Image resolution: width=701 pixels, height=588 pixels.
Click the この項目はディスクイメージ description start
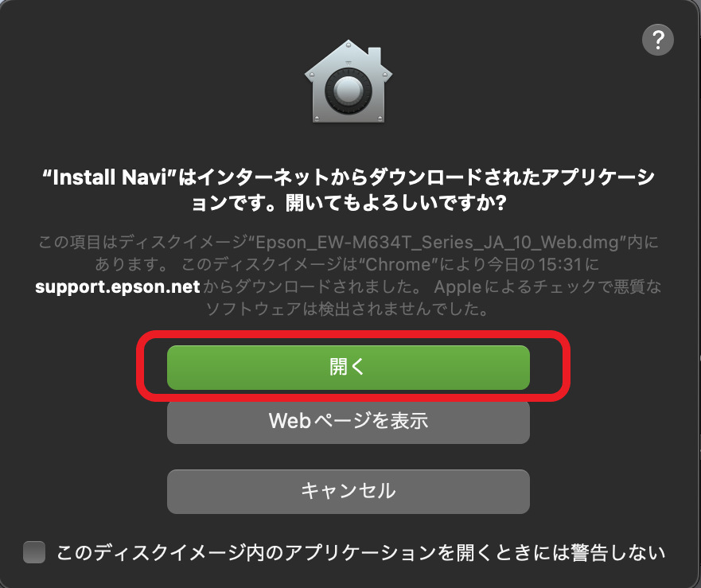tap(143, 243)
